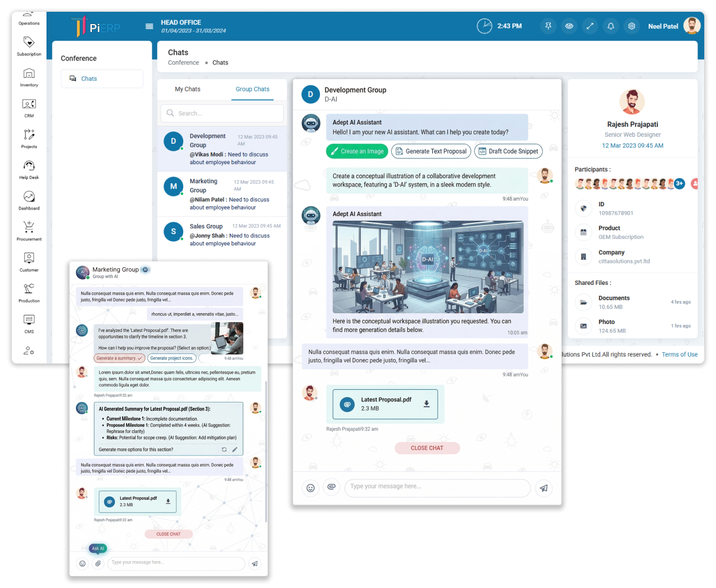Viewport: 716px width, 588px height.
Task: Open the Terms of Use link
Action: 680,354
